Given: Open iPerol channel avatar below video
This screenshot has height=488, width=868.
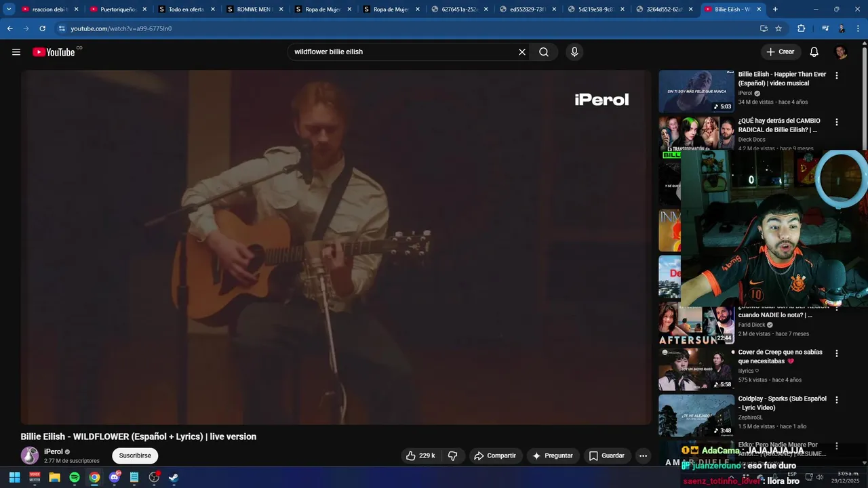Looking at the screenshot, I should [x=30, y=455].
